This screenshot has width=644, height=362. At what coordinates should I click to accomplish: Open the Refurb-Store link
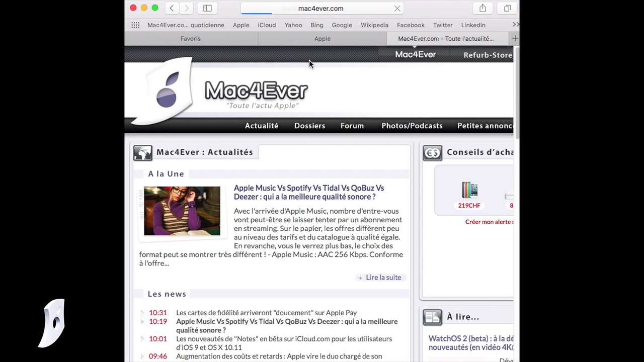tap(488, 55)
